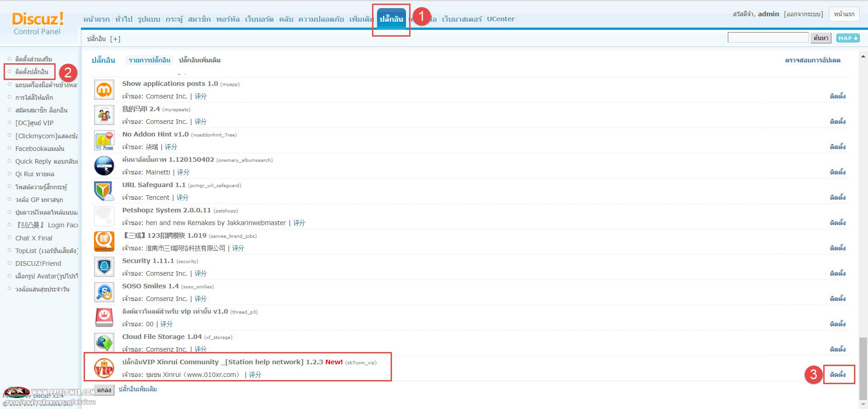Install the Security 1.11.1 plugin
868x409 pixels.
click(x=837, y=273)
